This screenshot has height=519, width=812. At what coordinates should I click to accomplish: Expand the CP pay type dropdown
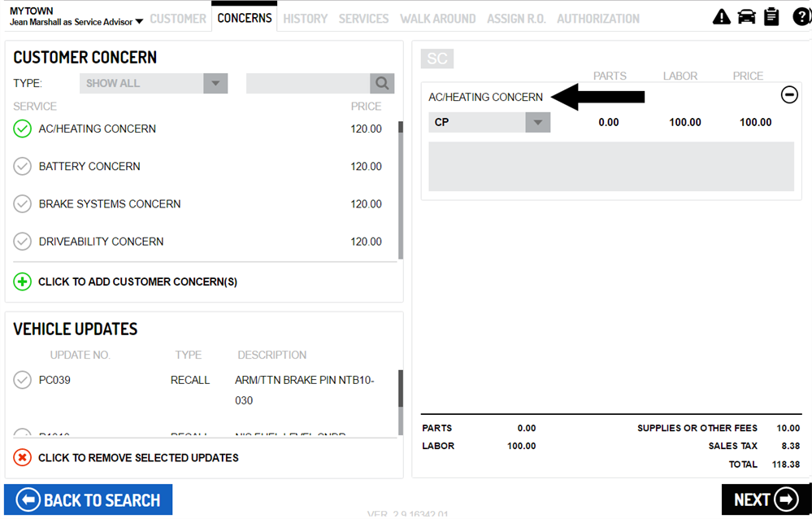click(489, 122)
